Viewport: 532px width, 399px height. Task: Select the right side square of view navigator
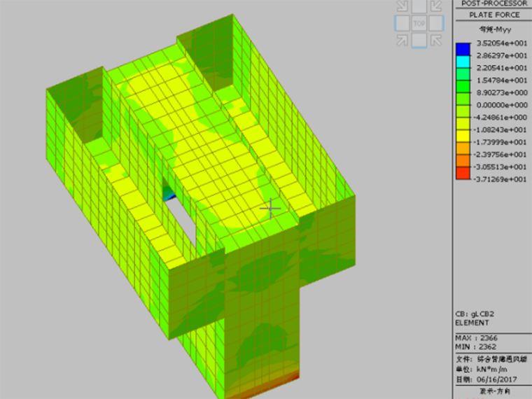(x=436, y=23)
